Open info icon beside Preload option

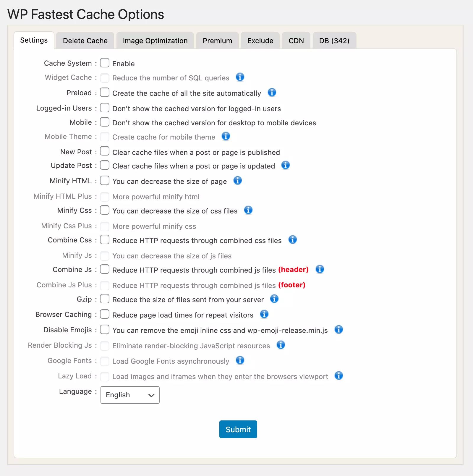point(272,93)
